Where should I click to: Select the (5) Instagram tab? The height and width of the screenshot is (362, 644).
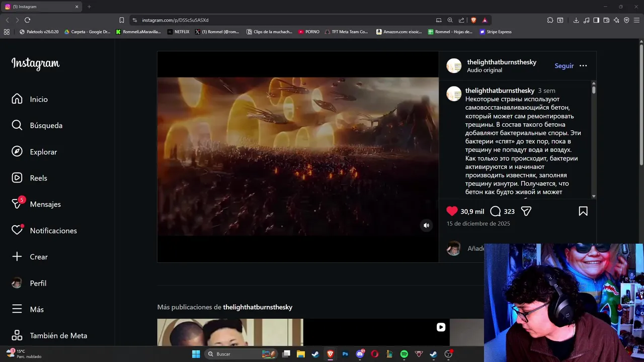tap(42, 7)
